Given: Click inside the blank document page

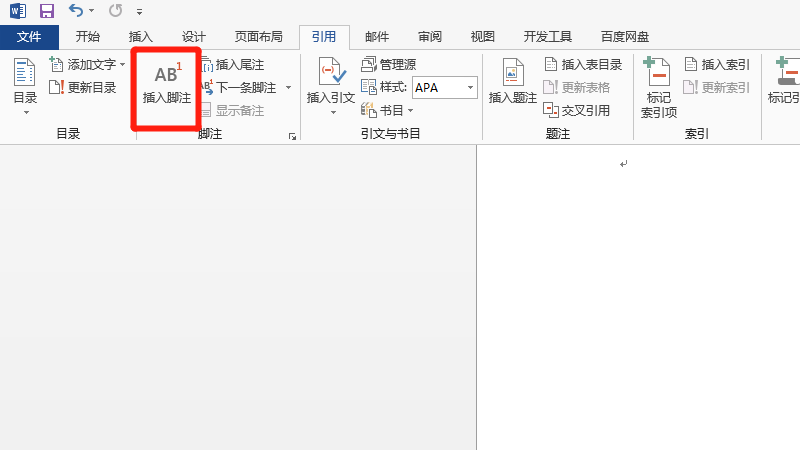Looking at the screenshot, I should coord(640,300).
